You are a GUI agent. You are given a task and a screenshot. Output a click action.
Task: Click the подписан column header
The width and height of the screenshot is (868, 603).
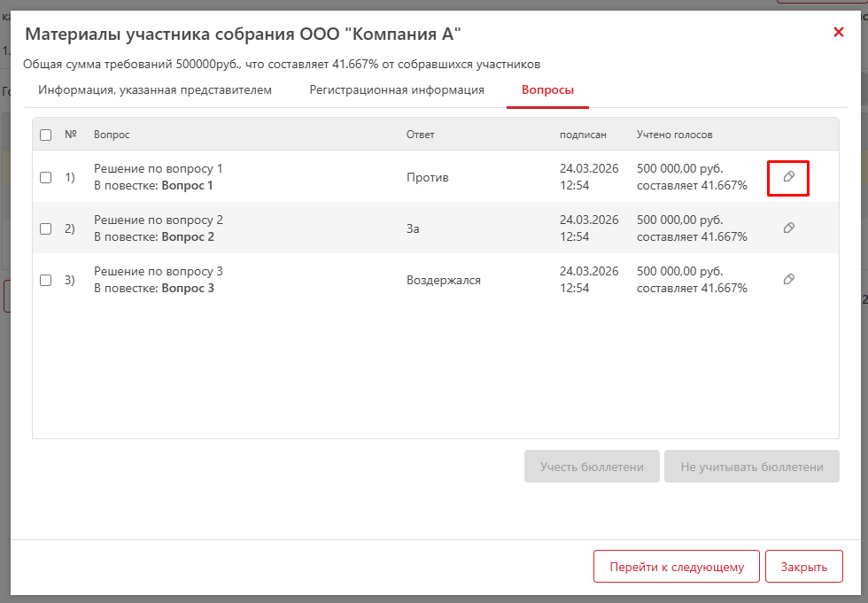click(583, 135)
